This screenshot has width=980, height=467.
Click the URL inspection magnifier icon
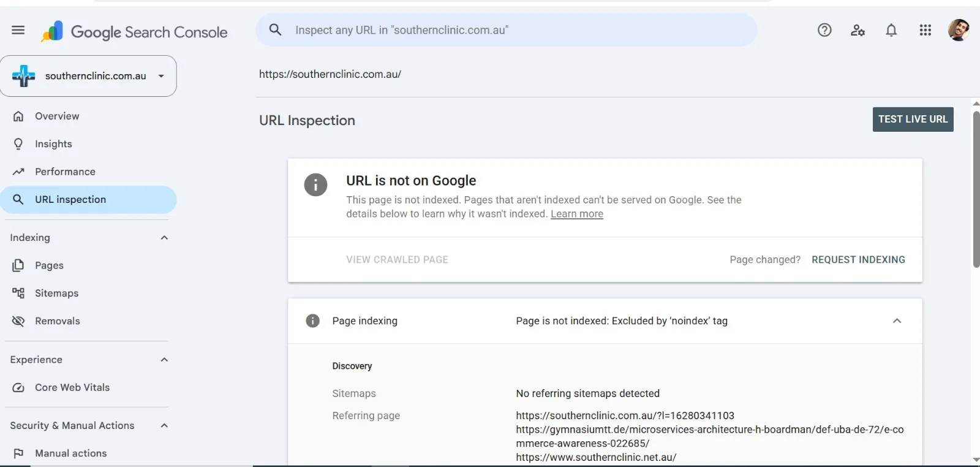18,199
